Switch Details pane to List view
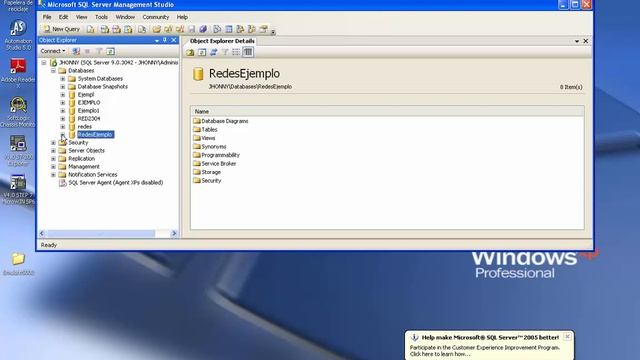Image resolution: width=640 pixels, height=360 pixels. point(236,52)
